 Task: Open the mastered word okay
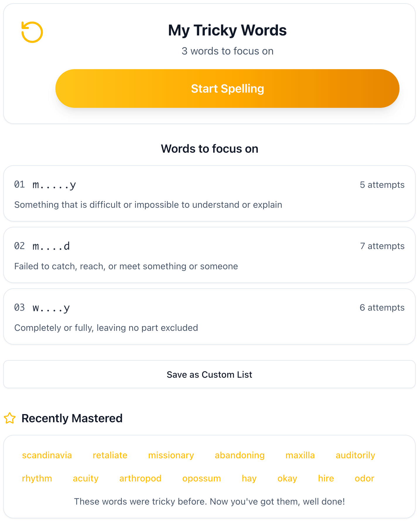pyautogui.click(x=287, y=478)
